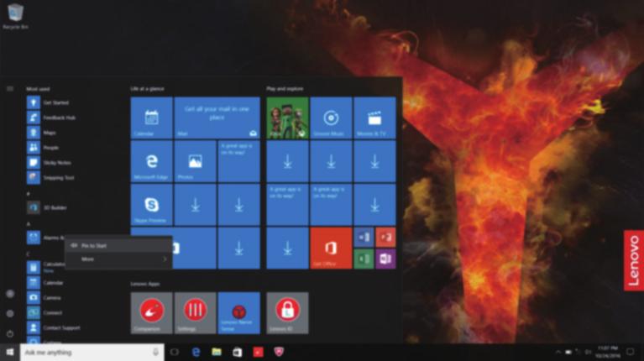This screenshot has width=644, height=361.
Task: Open the small OneNote tile
Action: [x=385, y=259]
